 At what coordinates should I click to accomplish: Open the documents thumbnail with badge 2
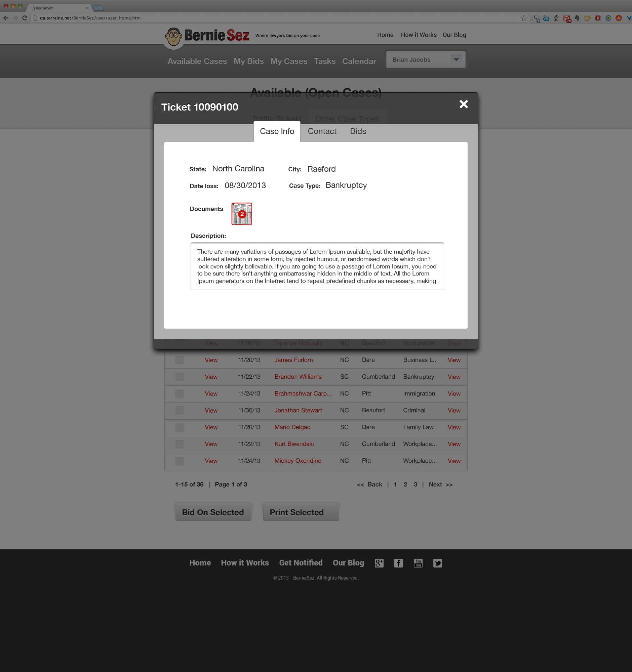click(x=241, y=214)
